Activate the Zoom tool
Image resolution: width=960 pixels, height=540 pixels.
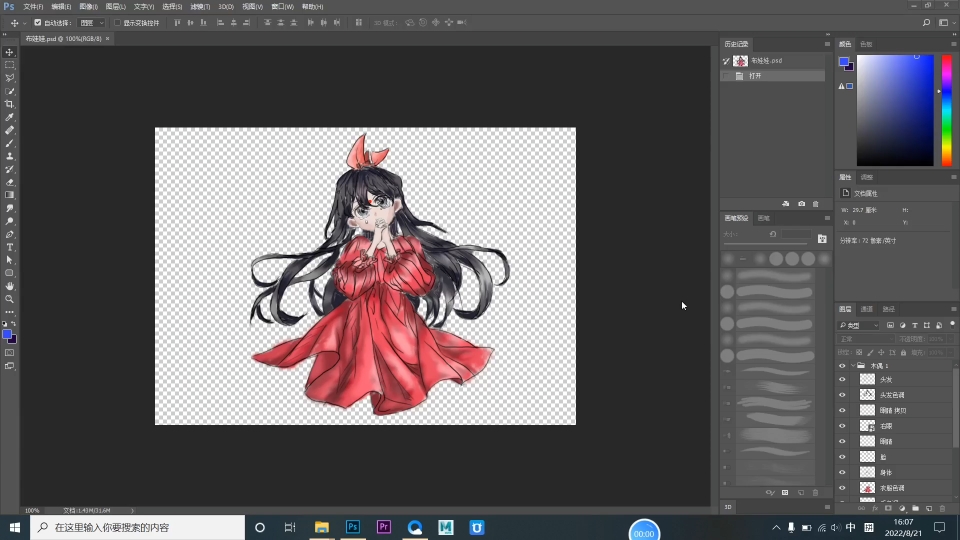pos(10,299)
